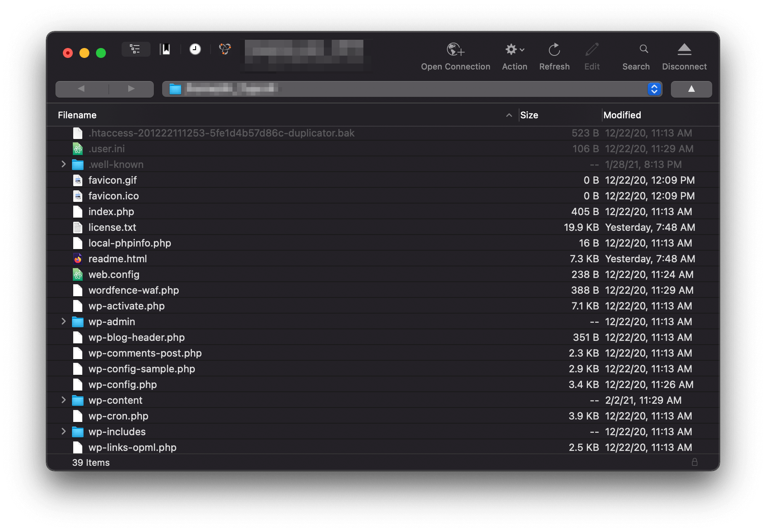Viewport: 766px width, 532px height.
Task: Switch to outline browser view
Action: 135,49
